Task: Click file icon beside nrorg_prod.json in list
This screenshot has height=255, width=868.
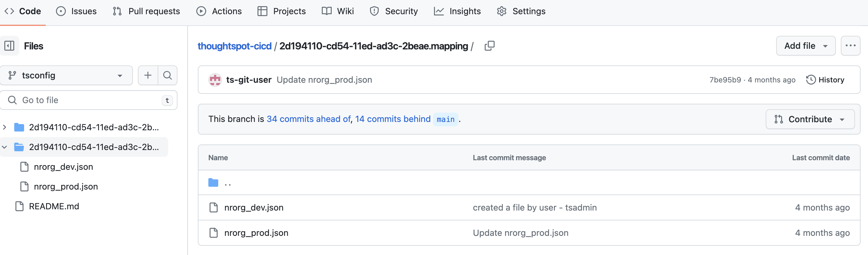Action: (x=213, y=233)
